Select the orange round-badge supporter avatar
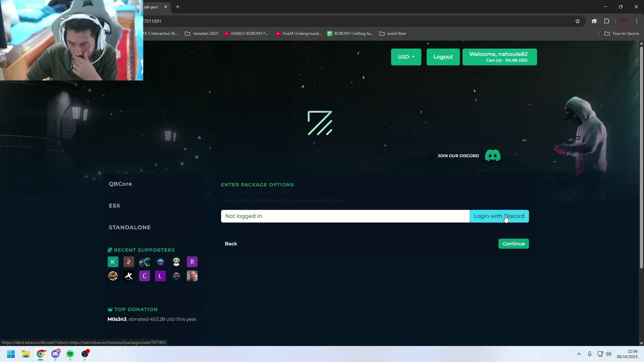This screenshot has width=644, height=362. pyautogui.click(x=113, y=276)
